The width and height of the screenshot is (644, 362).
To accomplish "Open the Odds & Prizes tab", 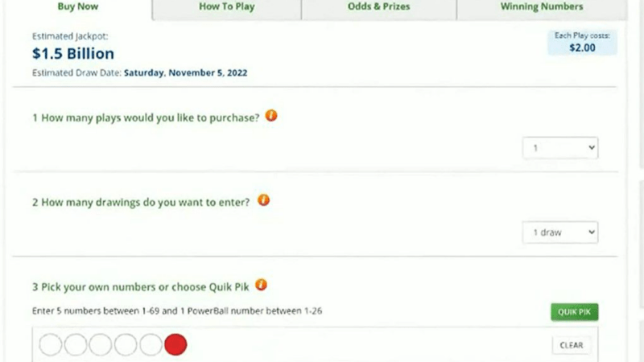I will tap(378, 7).
